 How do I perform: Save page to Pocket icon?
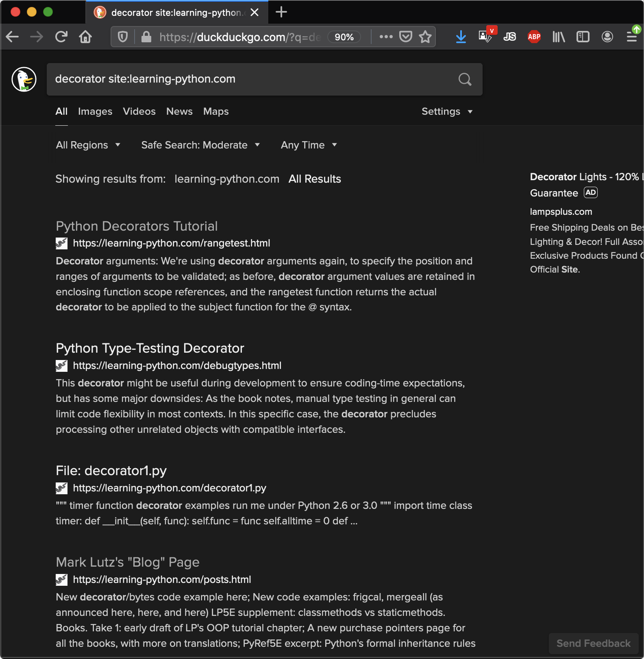coord(406,37)
